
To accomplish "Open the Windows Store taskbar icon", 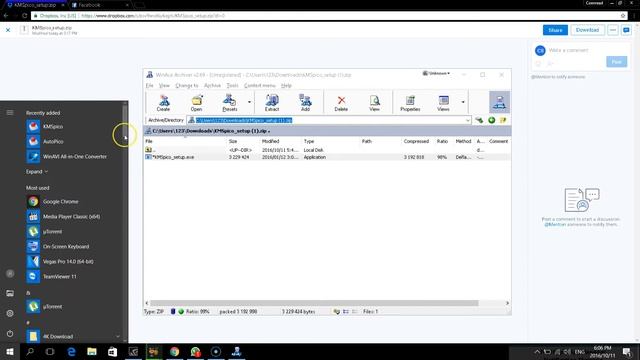I will [112, 351].
